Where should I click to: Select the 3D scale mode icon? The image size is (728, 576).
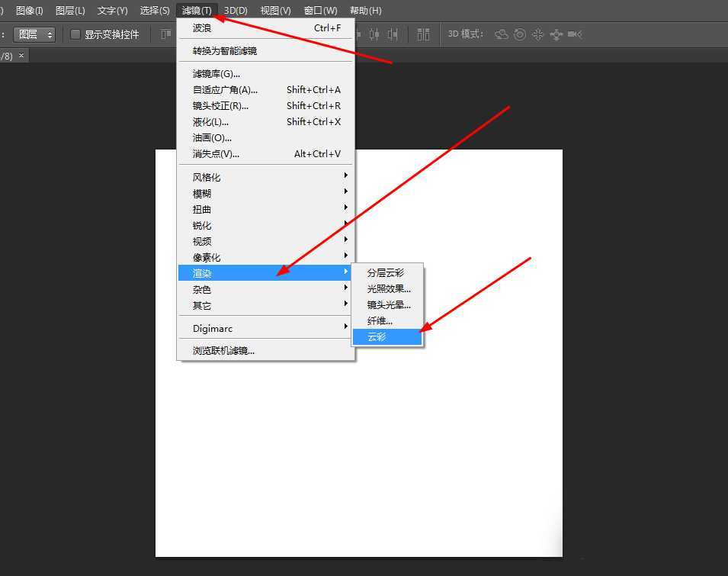575,34
